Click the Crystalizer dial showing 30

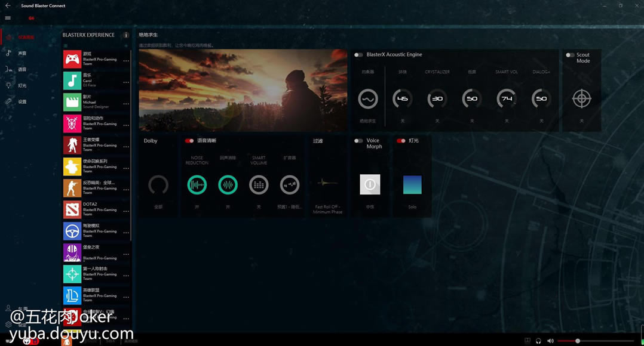[x=437, y=99]
